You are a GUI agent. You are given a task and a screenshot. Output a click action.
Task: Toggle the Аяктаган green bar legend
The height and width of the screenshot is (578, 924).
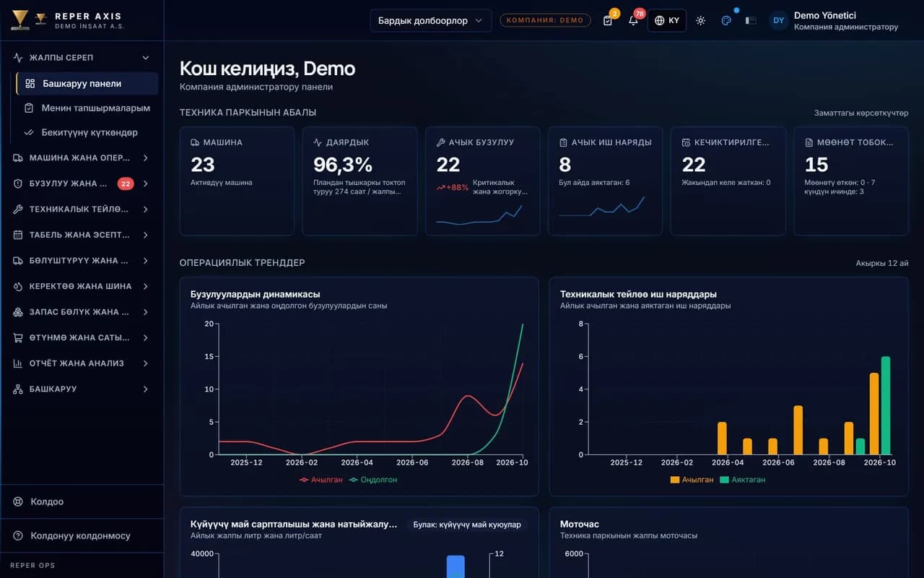coord(743,480)
